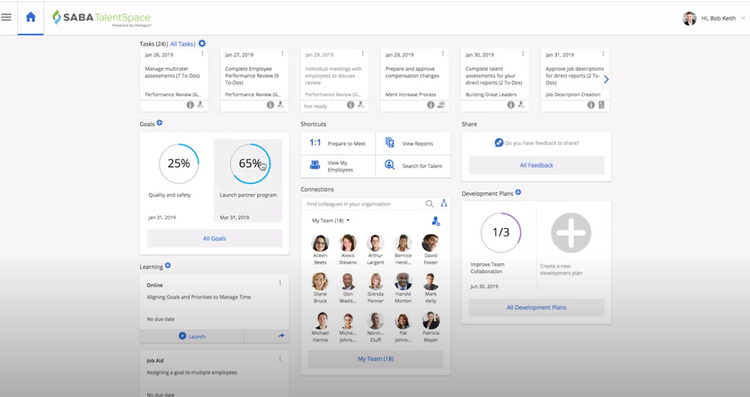Open task settings gear icon
The width and height of the screenshot is (750, 397).
tap(202, 44)
